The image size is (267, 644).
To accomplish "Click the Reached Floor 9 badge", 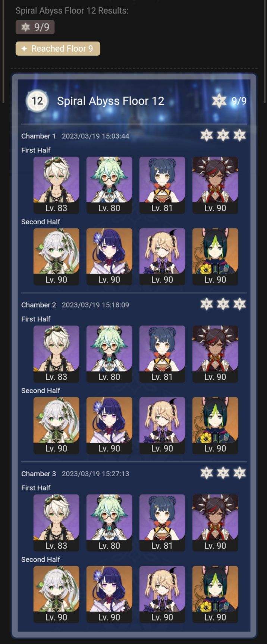I will pyautogui.click(x=58, y=48).
